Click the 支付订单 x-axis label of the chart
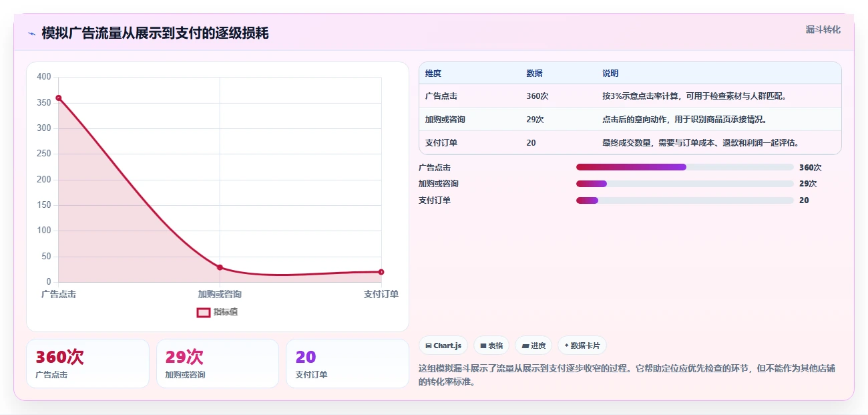Screen dimensions: 868x415 [x=381, y=294]
